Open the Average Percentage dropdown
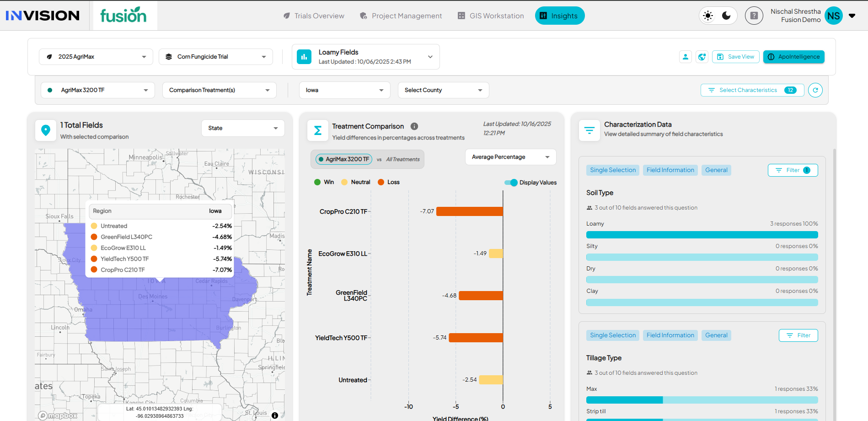The image size is (868, 421). (510, 157)
